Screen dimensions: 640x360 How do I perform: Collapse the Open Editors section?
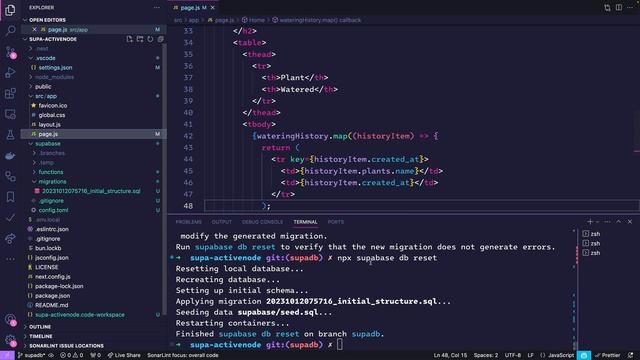click(47, 20)
